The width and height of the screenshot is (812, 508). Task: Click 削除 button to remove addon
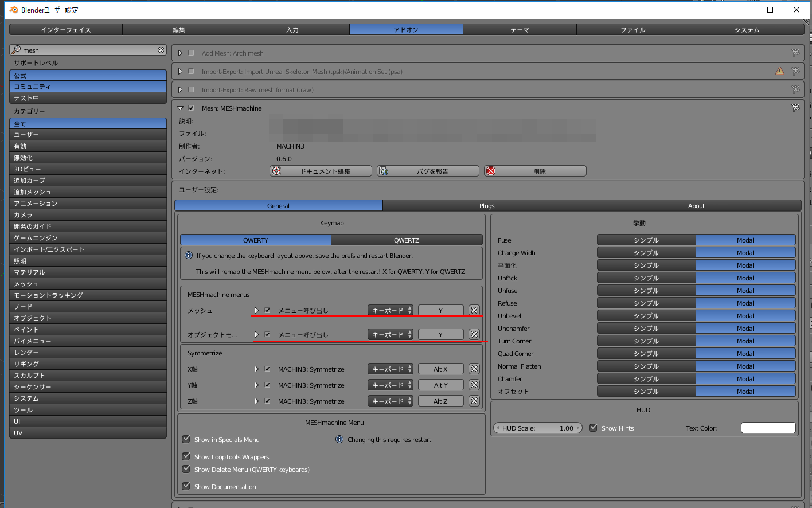click(535, 171)
